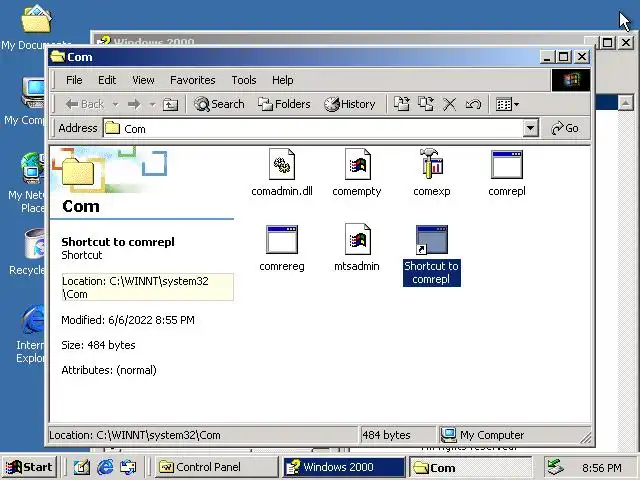Expand the Address bar dropdown list
The width and height of the screenshot is (640, 480).
(x=530, y=129)
